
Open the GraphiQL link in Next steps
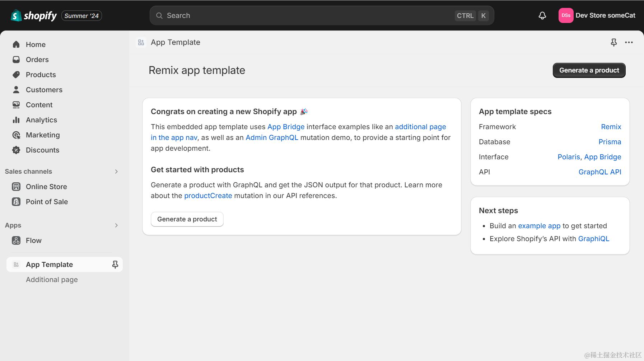pos(593,239)
